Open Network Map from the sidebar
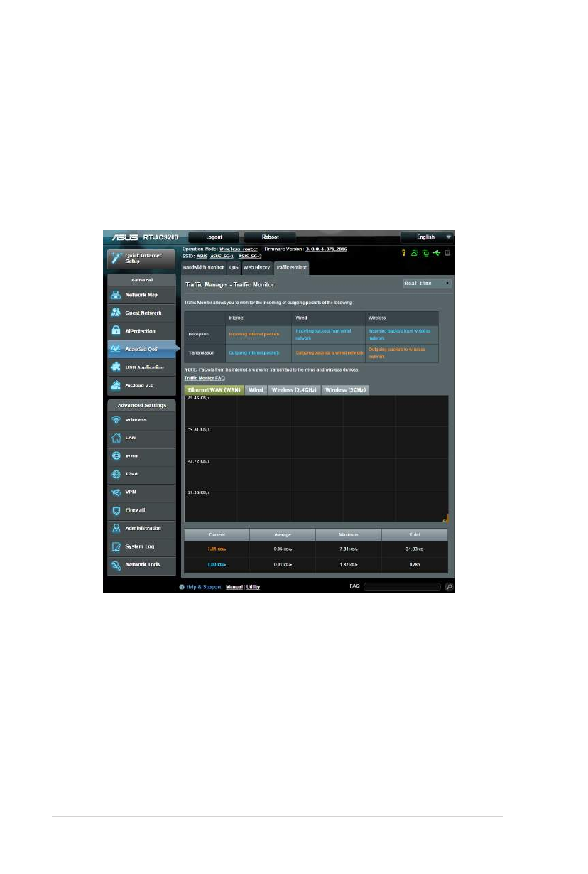The image size is (588, 874). (x=141, y=295)
